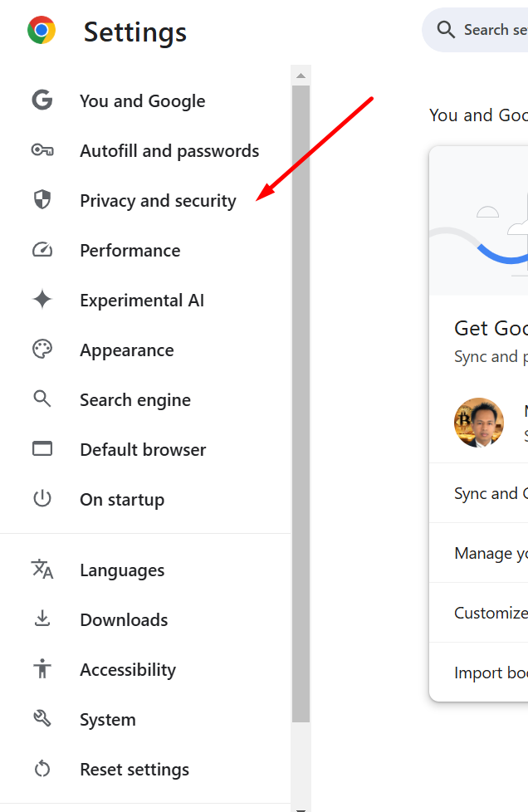
Task: Click the Reset settings icon
Action: coord(42,770)
